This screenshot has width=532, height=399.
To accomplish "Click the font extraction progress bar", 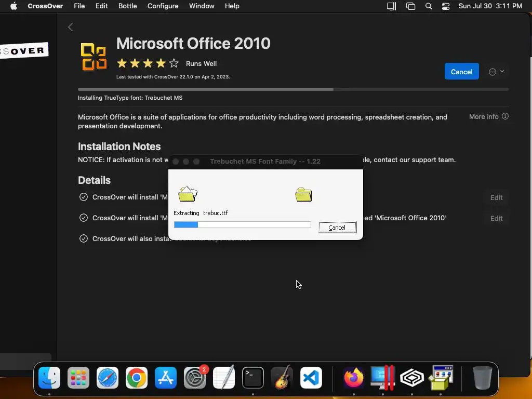I will 242,224.
